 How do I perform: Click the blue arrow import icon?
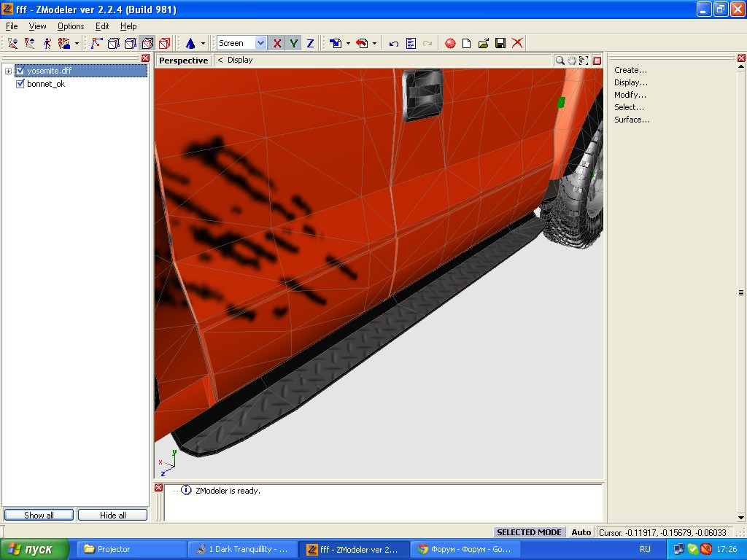(336, 43)
